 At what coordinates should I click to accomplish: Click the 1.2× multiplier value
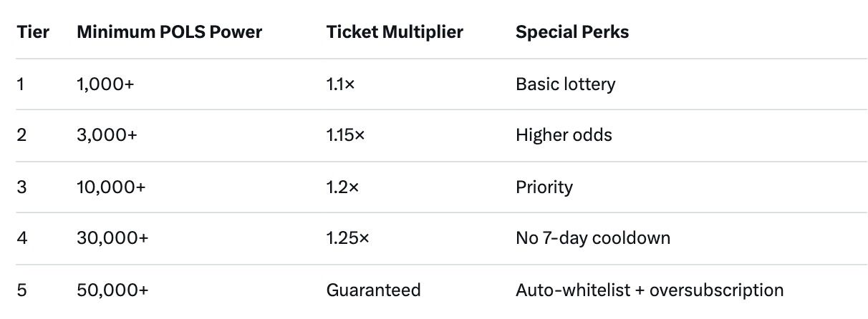pos(342,187)
